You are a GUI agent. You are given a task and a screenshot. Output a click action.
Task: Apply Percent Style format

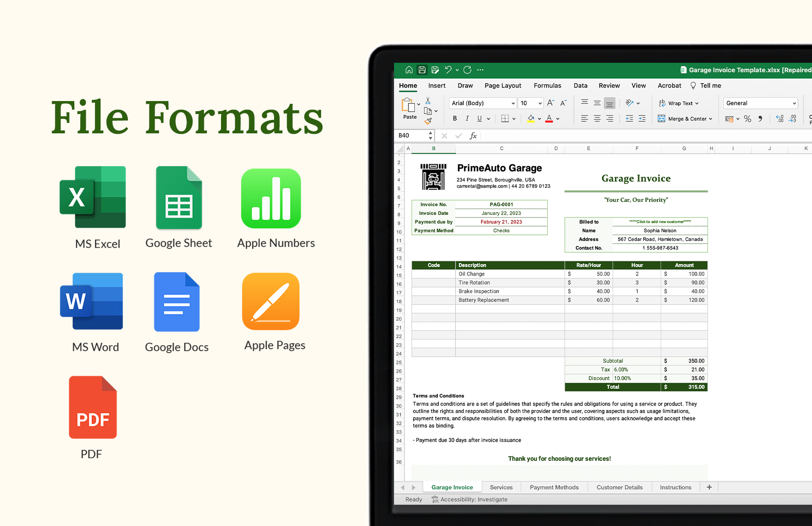pos(747,119)
